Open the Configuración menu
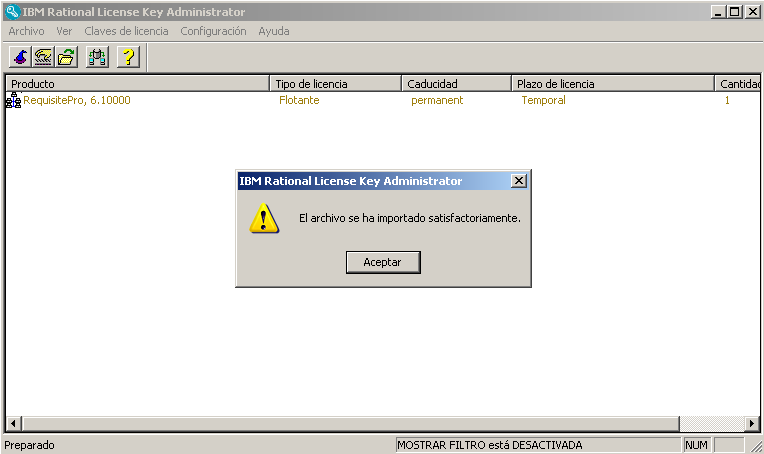The image size is (764, 454). click(x=213, y=31)
